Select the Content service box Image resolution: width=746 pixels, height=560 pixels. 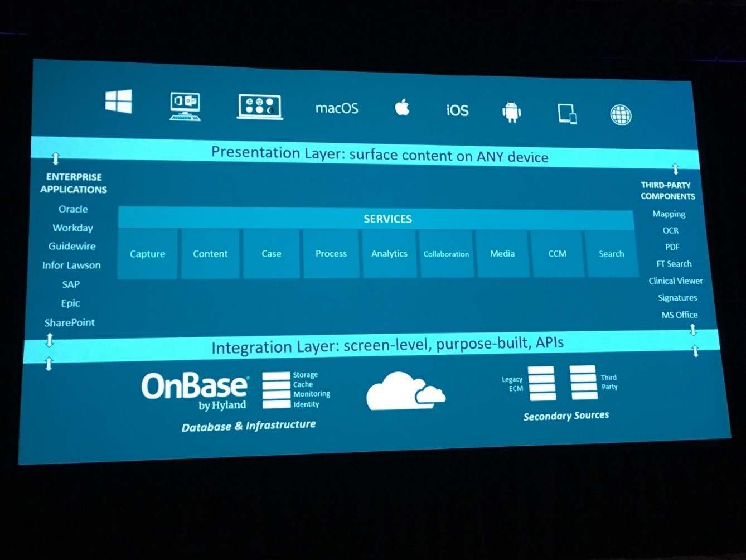pos(210,254)
